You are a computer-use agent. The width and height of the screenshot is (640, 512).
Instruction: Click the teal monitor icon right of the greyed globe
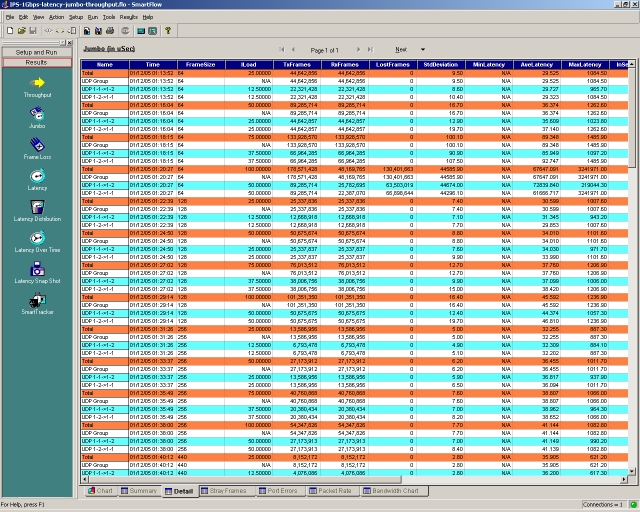coord(141,31)
